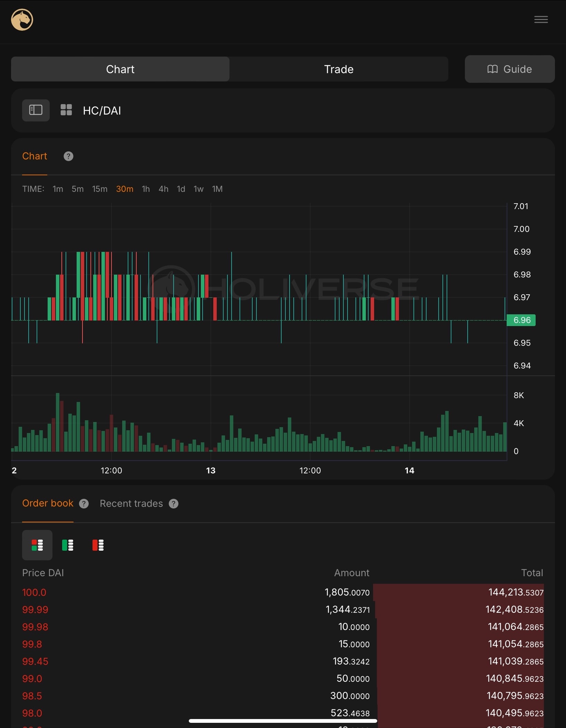The height and width of the screenshot is (728, 566).
Task: Set timeframe to 5m
Action: click(x=78, y=189)
